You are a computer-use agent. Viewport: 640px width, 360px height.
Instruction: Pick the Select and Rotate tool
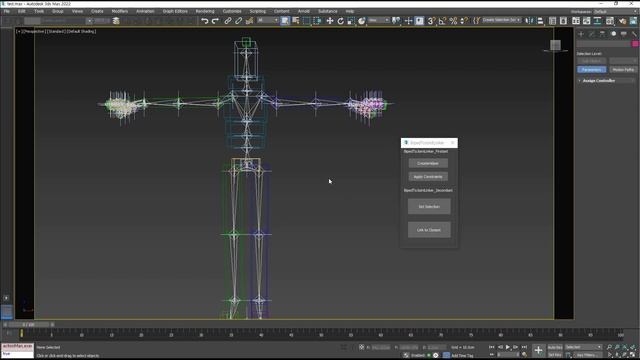click(340, 21)
